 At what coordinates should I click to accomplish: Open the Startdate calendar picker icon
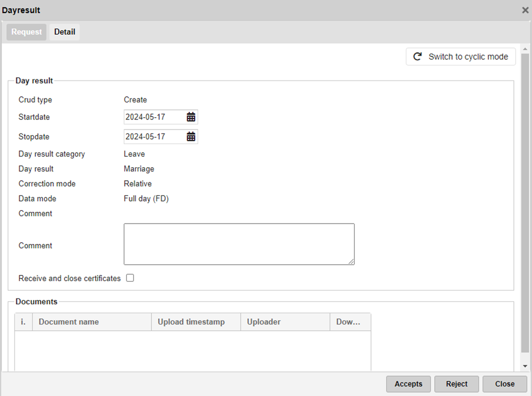click(x=191, y=117)
